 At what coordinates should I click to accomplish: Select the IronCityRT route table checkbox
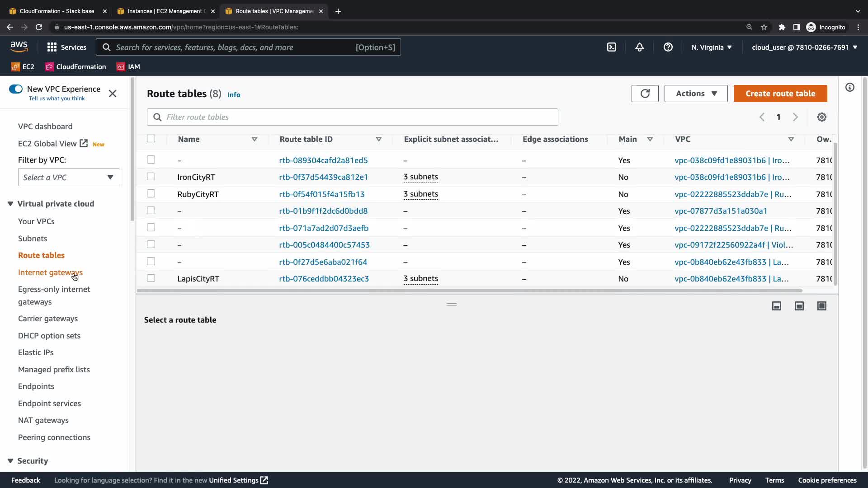point(151,177)
